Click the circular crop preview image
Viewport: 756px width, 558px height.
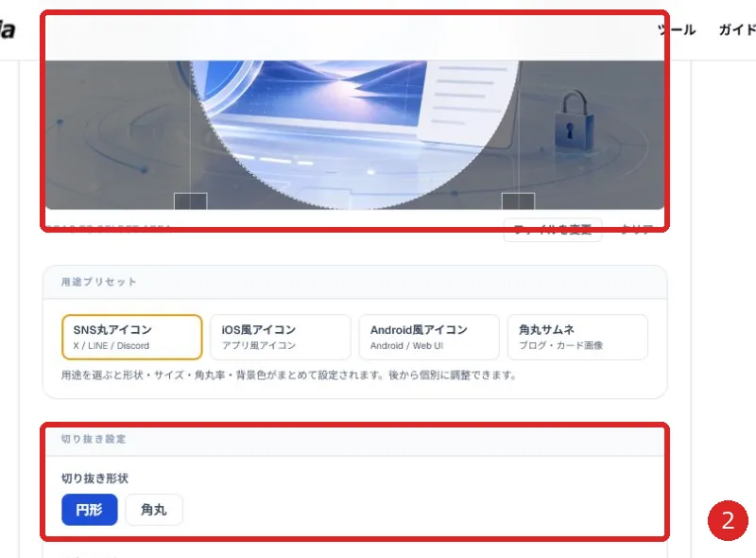pos(354,134)
